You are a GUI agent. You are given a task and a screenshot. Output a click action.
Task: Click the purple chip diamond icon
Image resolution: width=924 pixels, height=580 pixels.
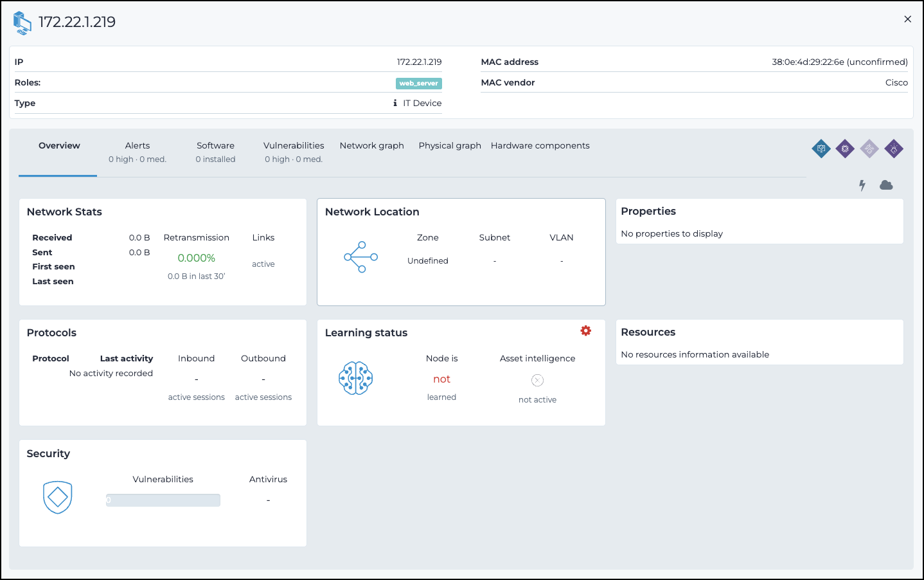(x=845, y=149)
